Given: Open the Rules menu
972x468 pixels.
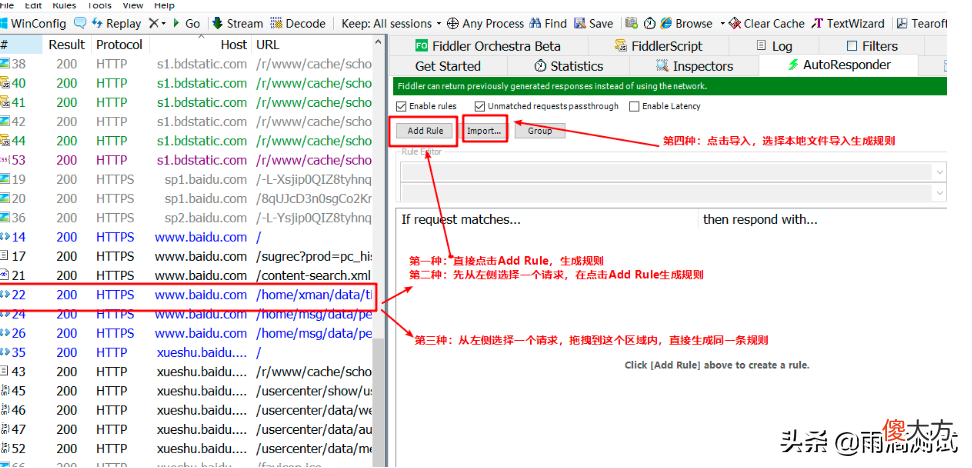Looking at the screenshot, I should [x=64, y=5].
